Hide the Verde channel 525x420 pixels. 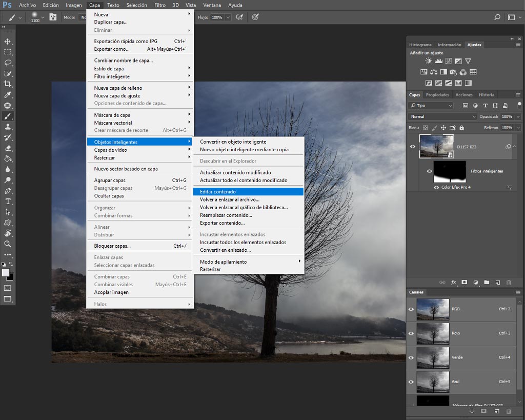pos(411,358)
